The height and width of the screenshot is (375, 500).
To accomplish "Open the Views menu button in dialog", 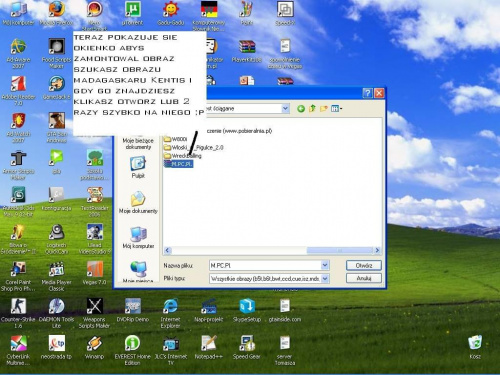I will [x=336, y=108].
